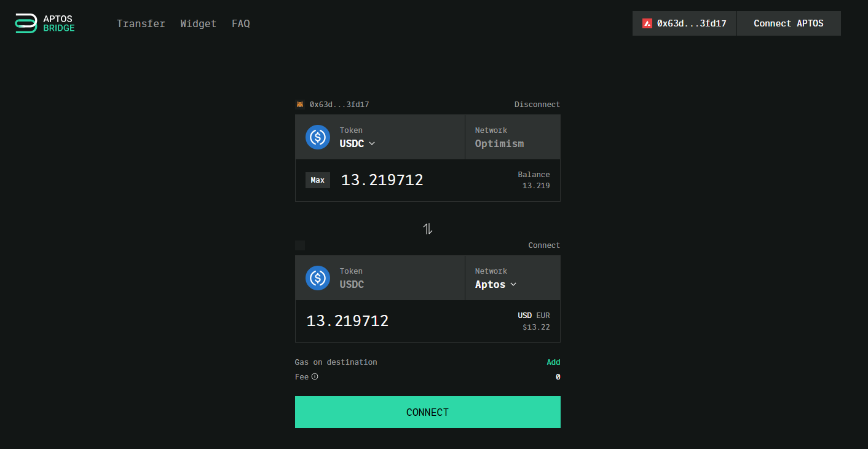Open the source USDC token dropdown
Image resolution: width=868 pixels, height=449 pixels.
[357, 143]
